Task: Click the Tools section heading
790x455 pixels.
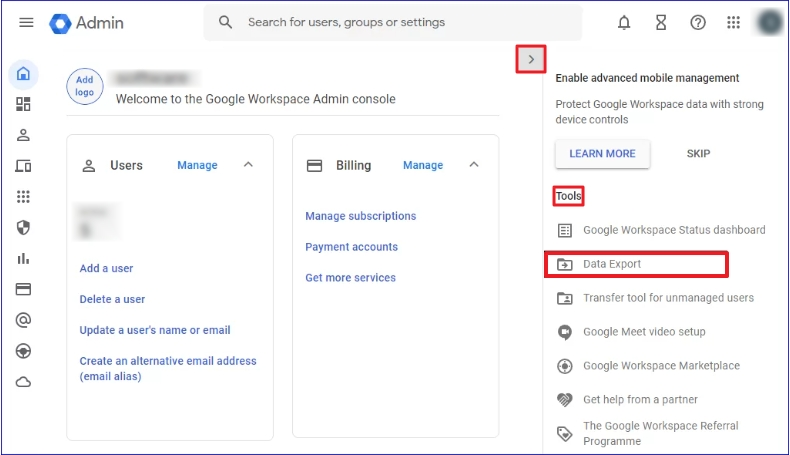Action: (568, 196)
